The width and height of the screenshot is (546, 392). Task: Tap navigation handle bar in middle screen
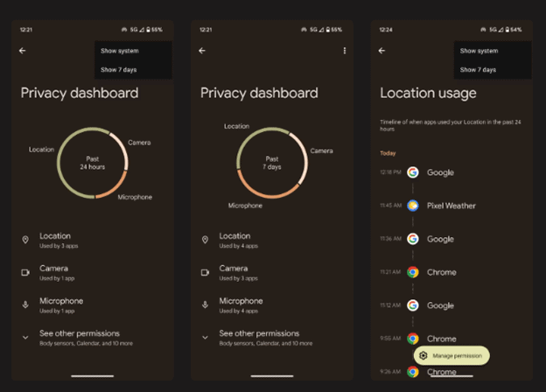click(x=272, y=376)
